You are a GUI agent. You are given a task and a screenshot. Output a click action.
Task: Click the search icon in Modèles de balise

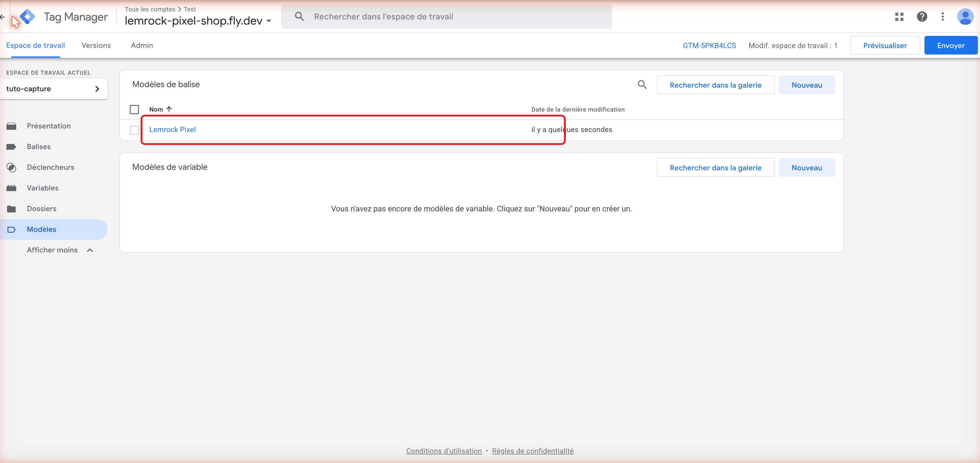[642, 85]
